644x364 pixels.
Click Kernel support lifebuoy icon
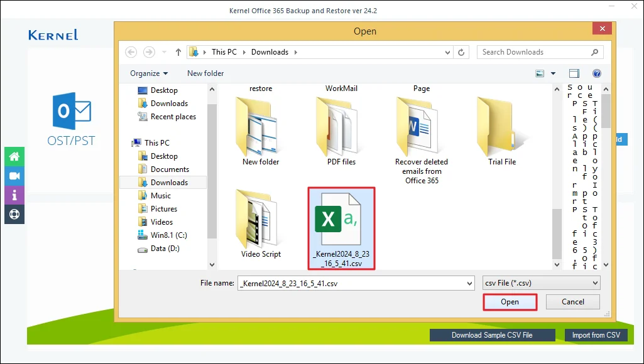(x=14, y=214)
